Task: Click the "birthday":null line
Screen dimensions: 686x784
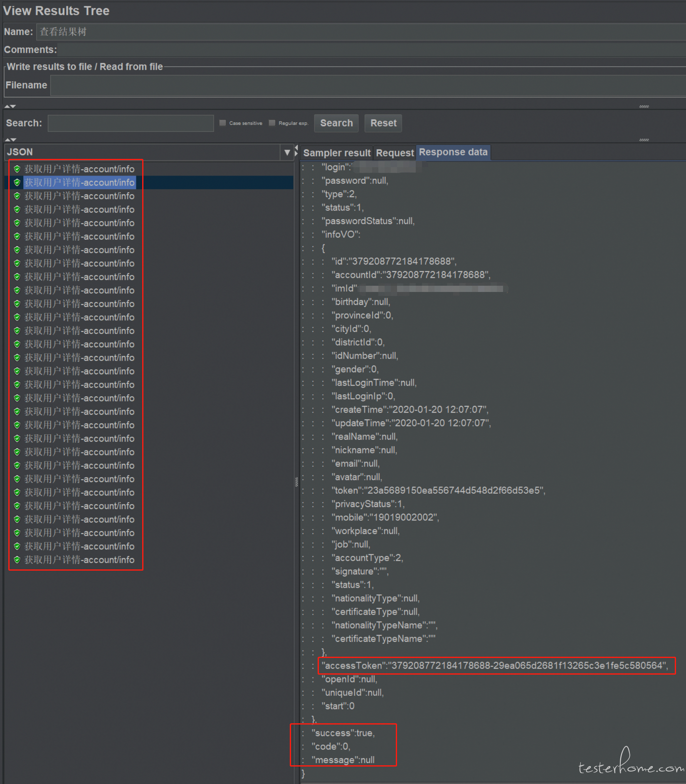Action: coord(360,302)
